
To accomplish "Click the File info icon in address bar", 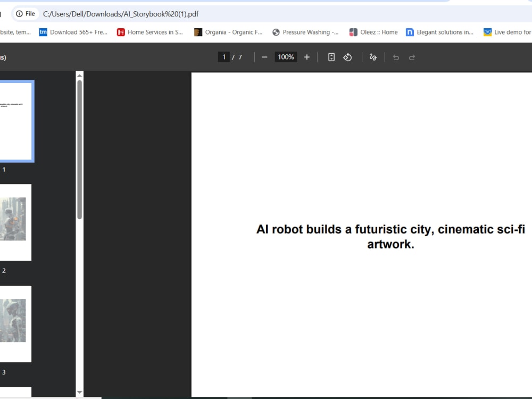I will (x=19, y=14).
